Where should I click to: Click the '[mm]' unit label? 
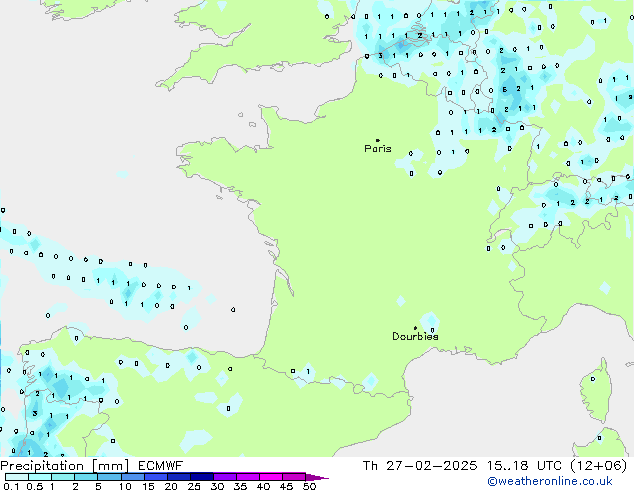(x=111, y=466)
